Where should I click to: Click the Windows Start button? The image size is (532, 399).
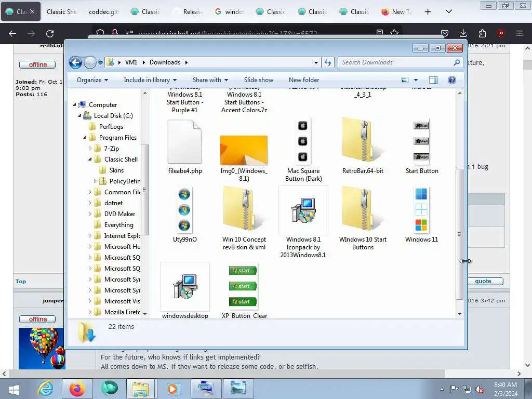point(14,389)
